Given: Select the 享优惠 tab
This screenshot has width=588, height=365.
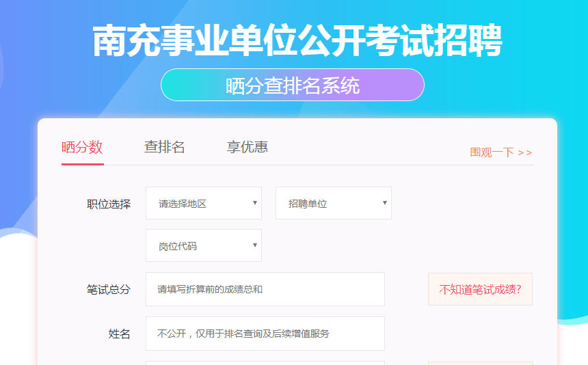Looking at the screenshot, I should coord(248,147).
